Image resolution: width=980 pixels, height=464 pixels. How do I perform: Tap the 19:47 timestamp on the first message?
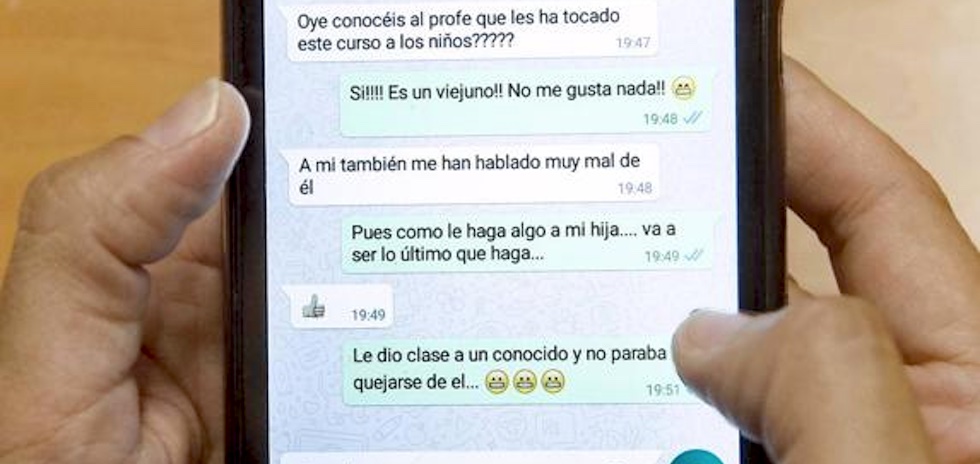(633, 43)
